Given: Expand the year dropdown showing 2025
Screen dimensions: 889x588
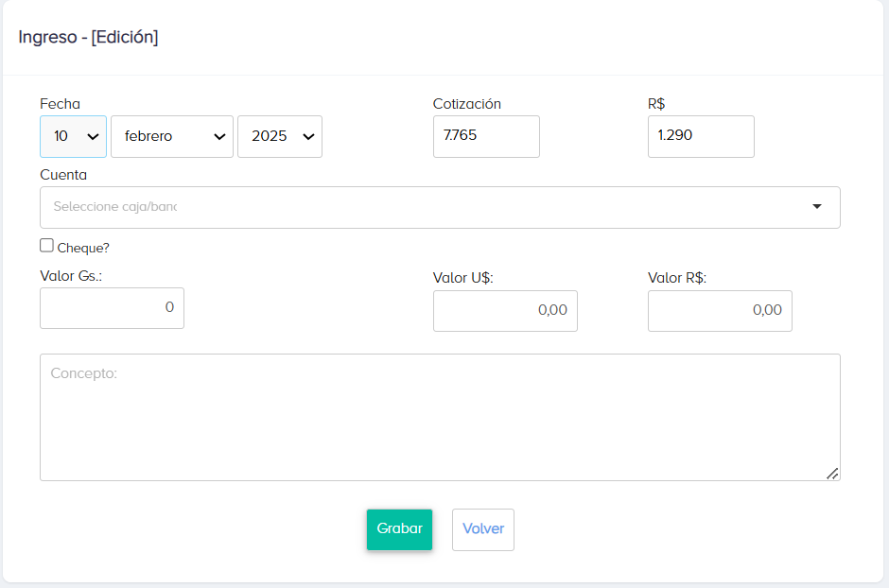Looking at the screenshot, I should pyautogui.click(x=279, y=136).
